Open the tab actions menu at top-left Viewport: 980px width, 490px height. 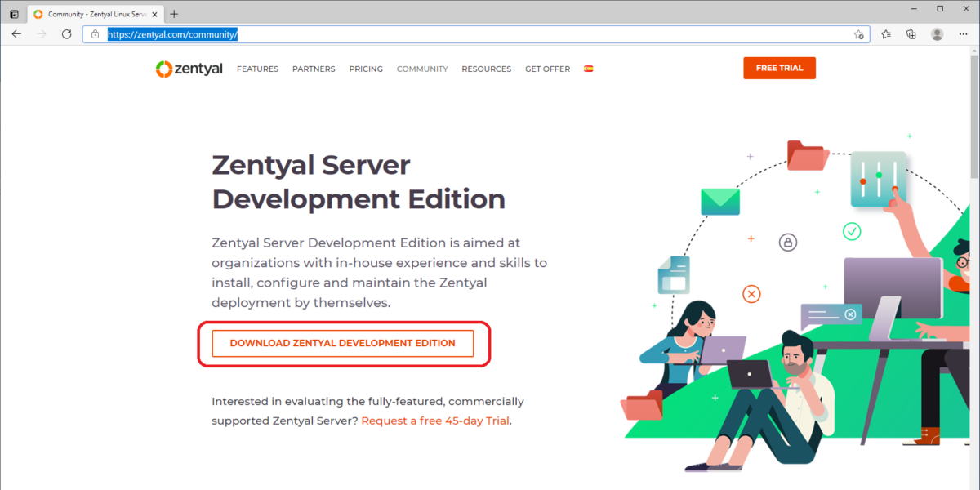click(13, 13)
